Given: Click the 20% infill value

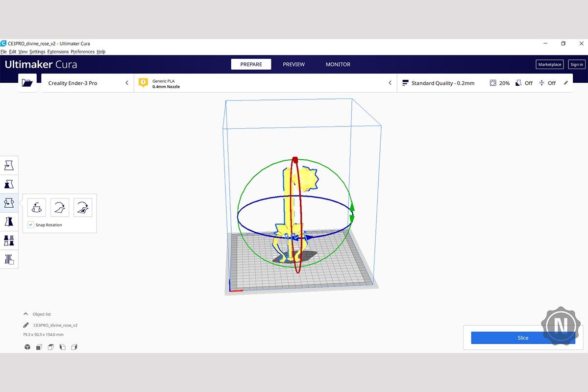Looking at the screenshot, I should pyautogui.click(x=505, y=83).
